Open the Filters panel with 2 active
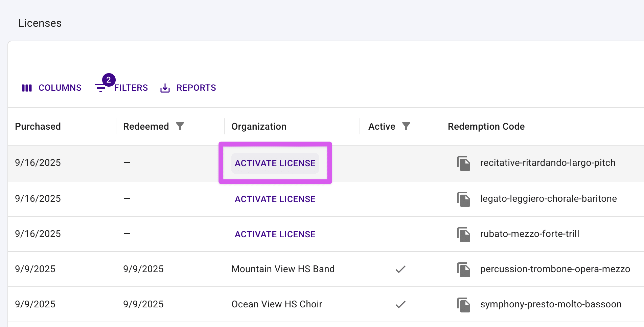The width and height of the screenshot is (644, 327). coord(121,88)
